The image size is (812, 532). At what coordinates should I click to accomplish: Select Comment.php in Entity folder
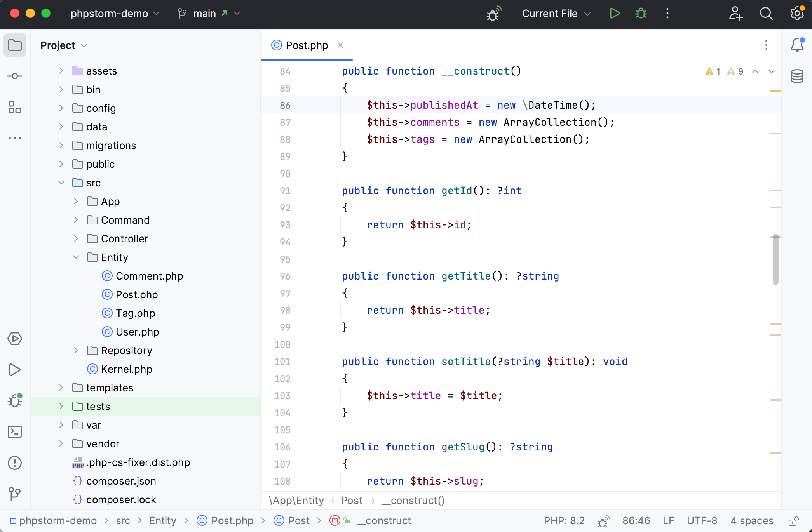coord(150,275)
